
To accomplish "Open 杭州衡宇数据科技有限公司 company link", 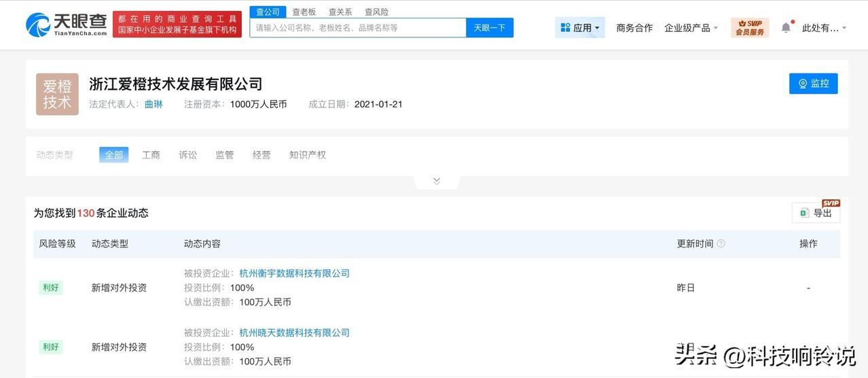I will pos(294,273).
